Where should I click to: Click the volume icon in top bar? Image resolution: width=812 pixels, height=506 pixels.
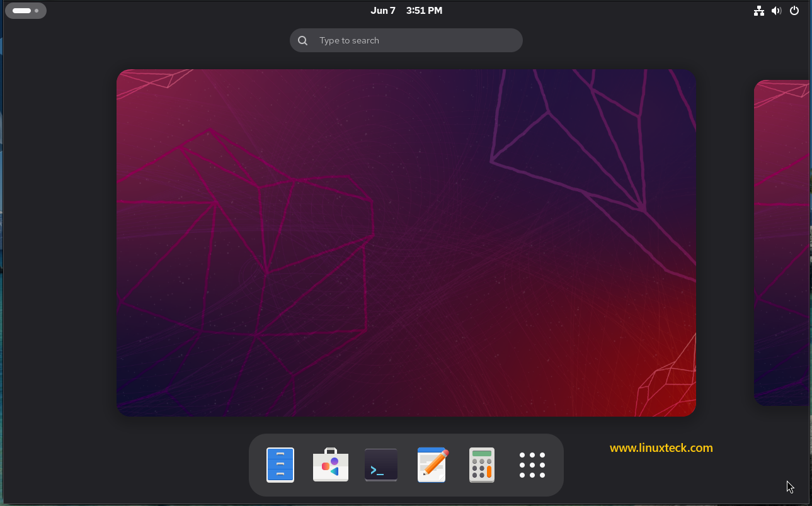(x=776, y=11)
